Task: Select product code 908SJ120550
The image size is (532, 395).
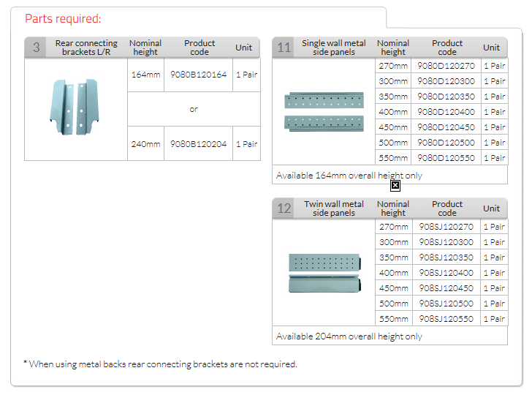Action: [x=446, y=319]
